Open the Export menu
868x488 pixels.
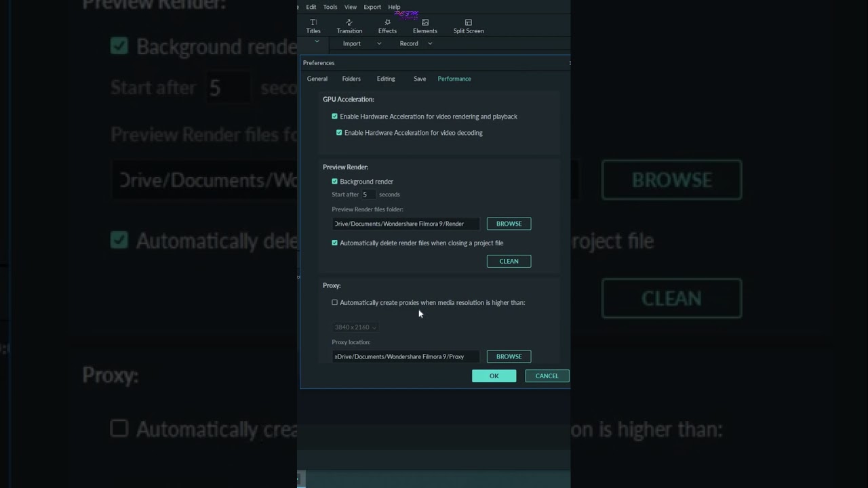[372, 7]
